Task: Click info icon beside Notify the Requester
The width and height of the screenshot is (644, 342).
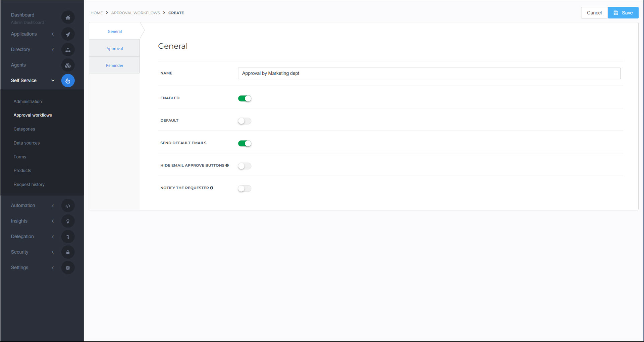Action: coord(212,188)
